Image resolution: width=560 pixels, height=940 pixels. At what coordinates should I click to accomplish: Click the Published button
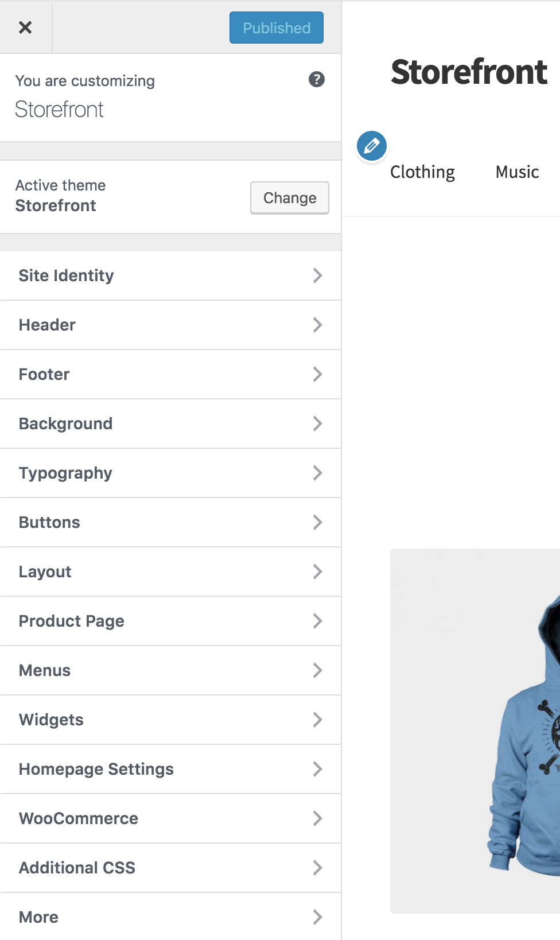pyautogui.click(x=276, y=27)
